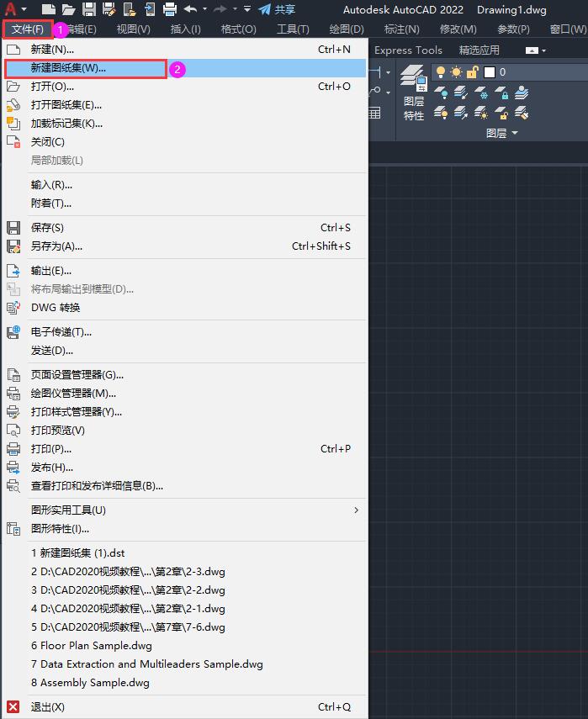The height and width of the screenshot is (719, 588).
Task: Open the Redo history dropdown arrow
Action: click(x=235, y=8)
